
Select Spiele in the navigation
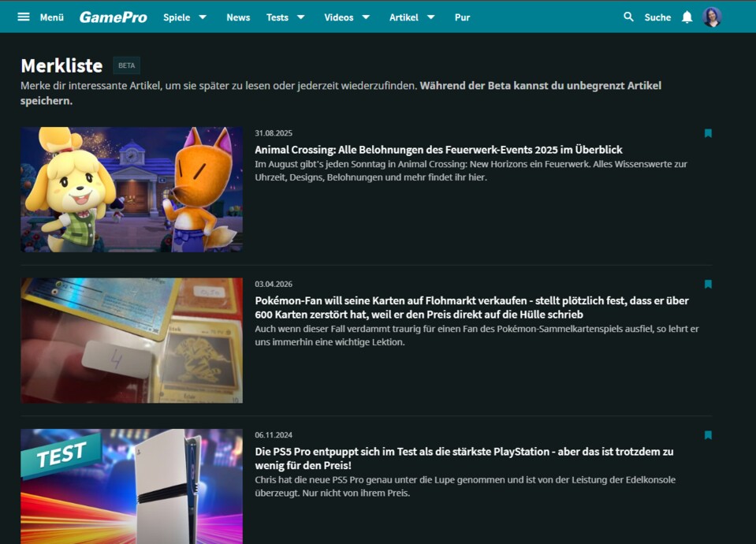coord(177,17)
